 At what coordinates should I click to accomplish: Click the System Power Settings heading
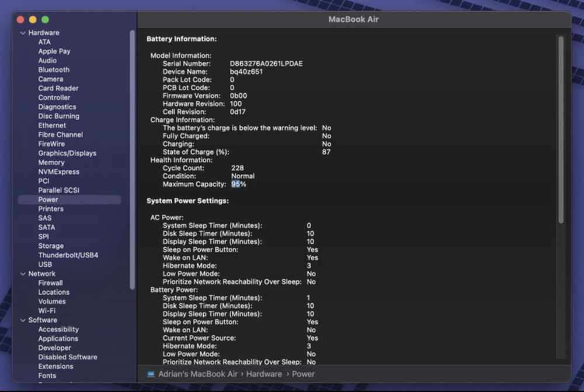point(187,201)
